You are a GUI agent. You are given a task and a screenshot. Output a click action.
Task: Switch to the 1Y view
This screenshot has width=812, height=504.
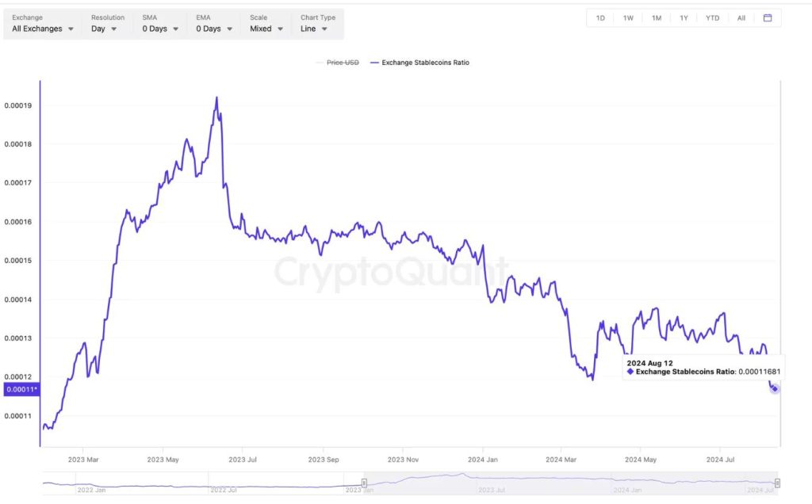[684, 17]
